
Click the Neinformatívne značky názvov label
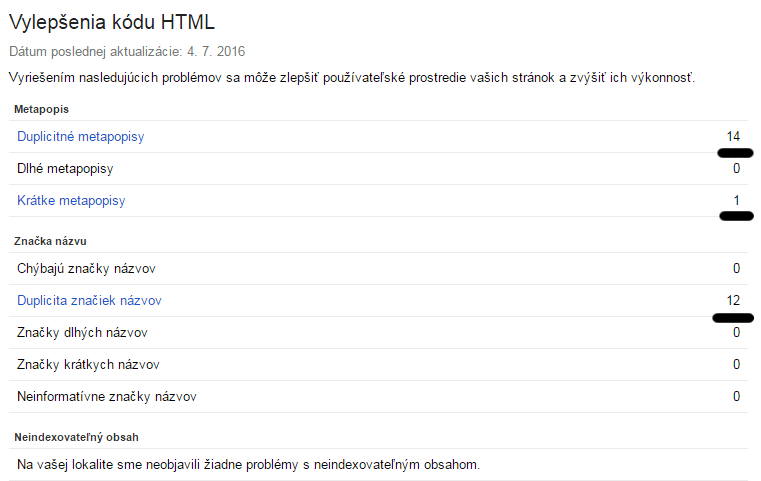[x=107, y=397]
